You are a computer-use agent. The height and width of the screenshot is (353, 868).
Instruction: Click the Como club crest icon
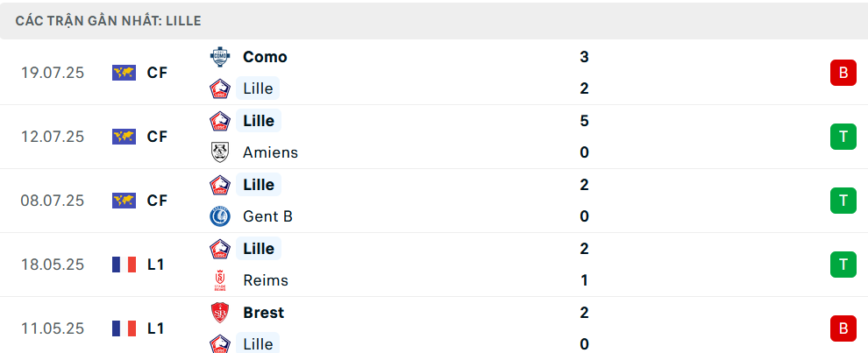220,57
